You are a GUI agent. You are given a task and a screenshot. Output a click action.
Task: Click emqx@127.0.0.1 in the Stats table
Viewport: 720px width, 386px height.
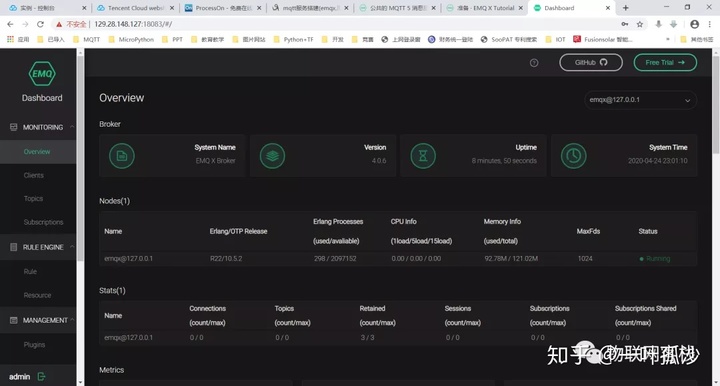(129, 338)
